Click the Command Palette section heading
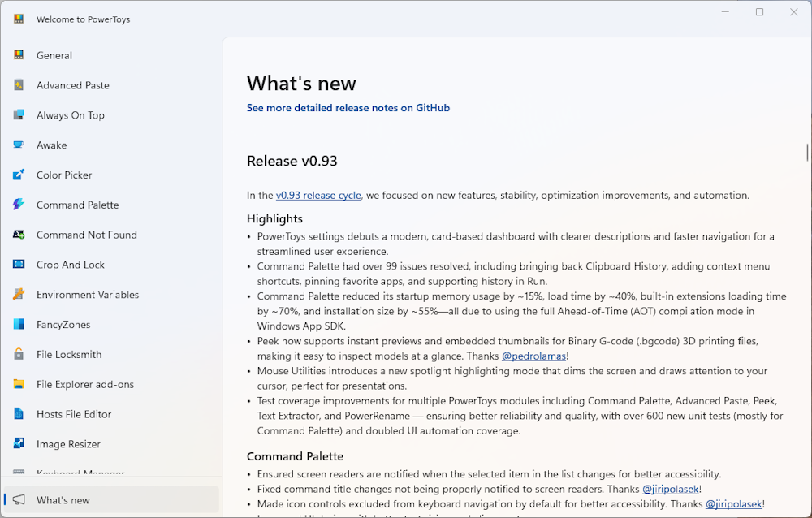 pos(296,456)
